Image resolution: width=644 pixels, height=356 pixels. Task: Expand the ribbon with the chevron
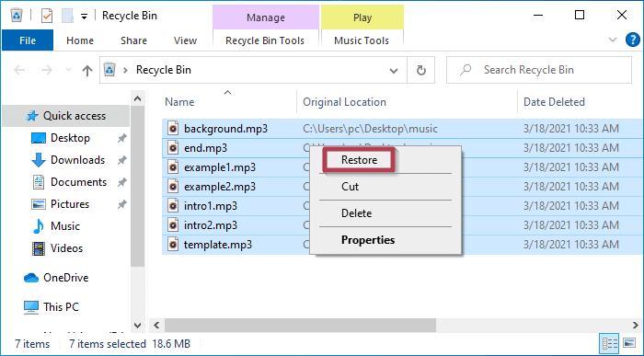613,40
